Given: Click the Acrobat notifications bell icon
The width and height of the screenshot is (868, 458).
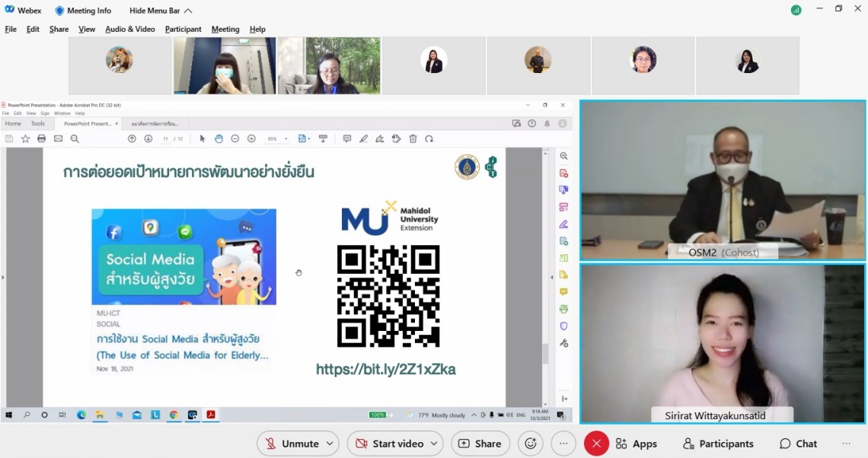Looking at the screenshot, I should tap(547, 123).
